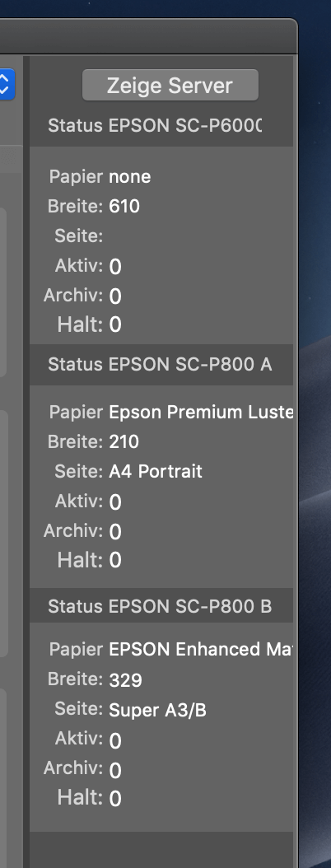Click paper value 'none' for SC-P6000

pos(129,176)
